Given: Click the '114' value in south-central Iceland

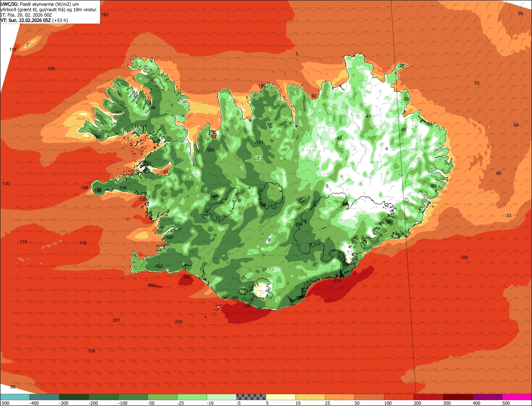Looking at the screenshot, I should click(298, 224).
